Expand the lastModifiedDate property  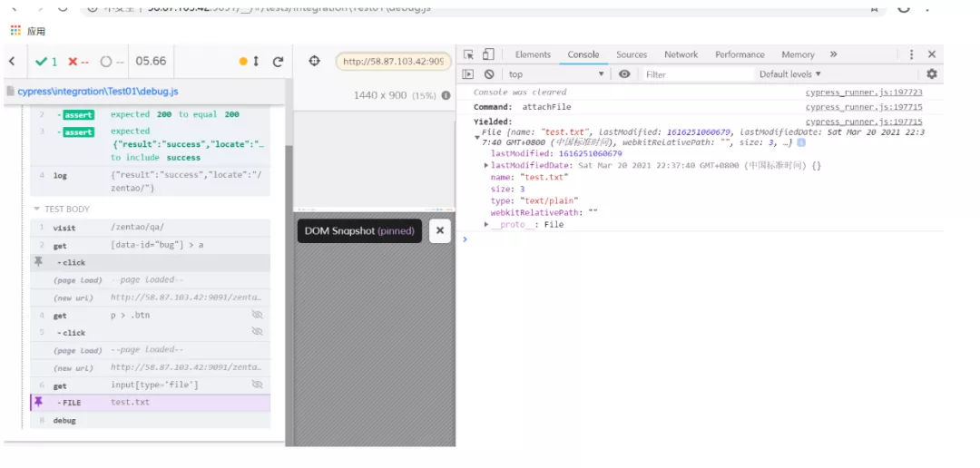click(486, 166)
